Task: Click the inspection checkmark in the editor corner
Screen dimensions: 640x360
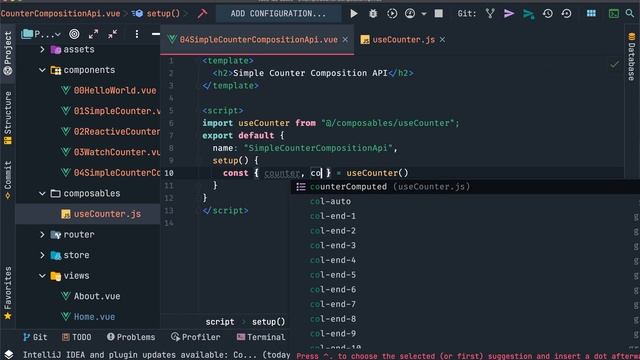Action: 614,64
